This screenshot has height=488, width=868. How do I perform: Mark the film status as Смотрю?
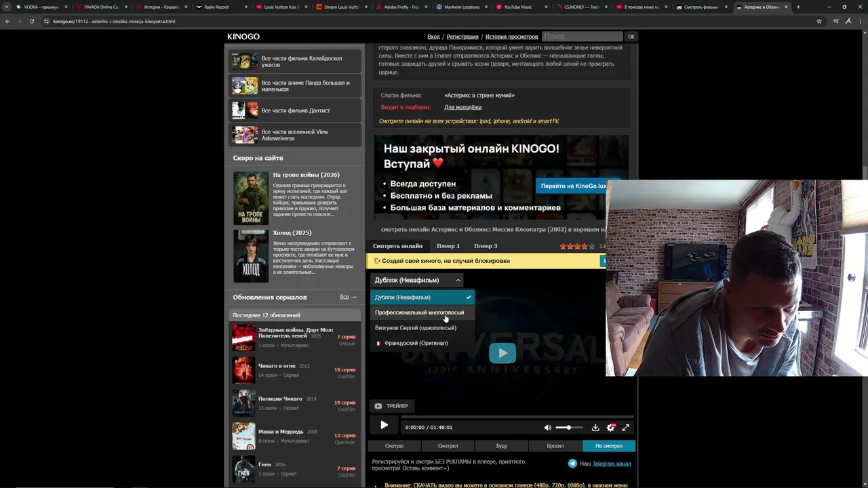[394, 446]
